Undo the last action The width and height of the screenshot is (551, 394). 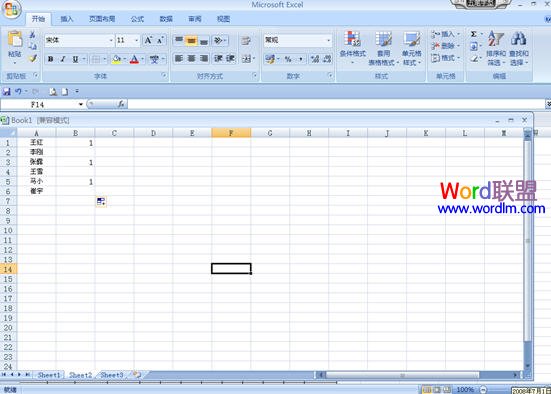coord(18,92)
